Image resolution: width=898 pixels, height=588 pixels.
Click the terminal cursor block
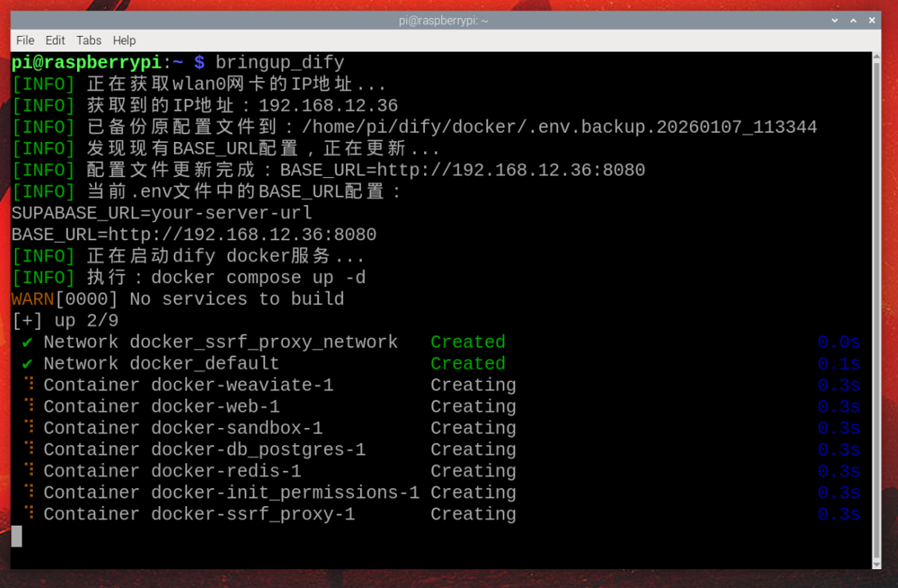pyautogui.click(x=16, y=536)
